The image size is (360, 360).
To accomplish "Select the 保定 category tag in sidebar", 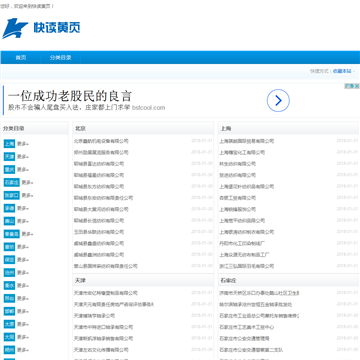I will coord(9,260).
